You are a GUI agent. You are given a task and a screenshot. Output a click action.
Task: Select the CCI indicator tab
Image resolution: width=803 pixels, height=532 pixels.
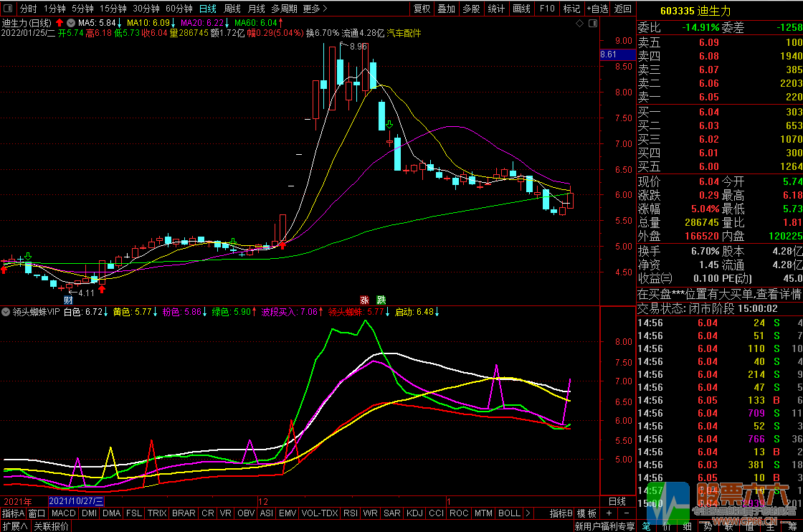(437, 513)
